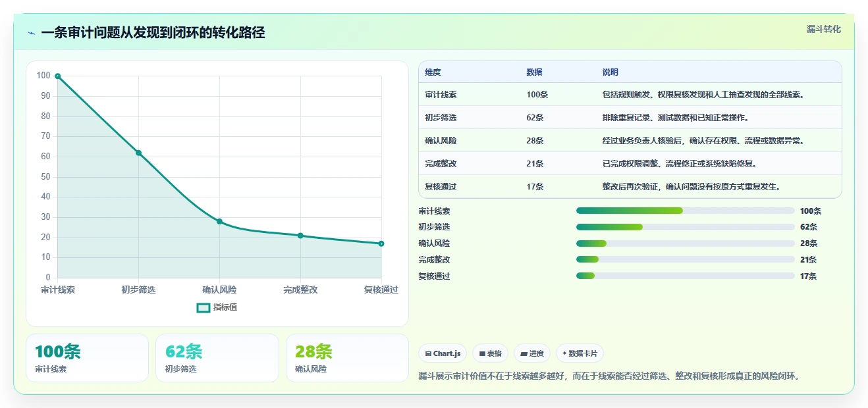The height and width of the screenshot is (408, 868).
Task: Click the chart point at 完成整改 21
Action: pos(300,236)
